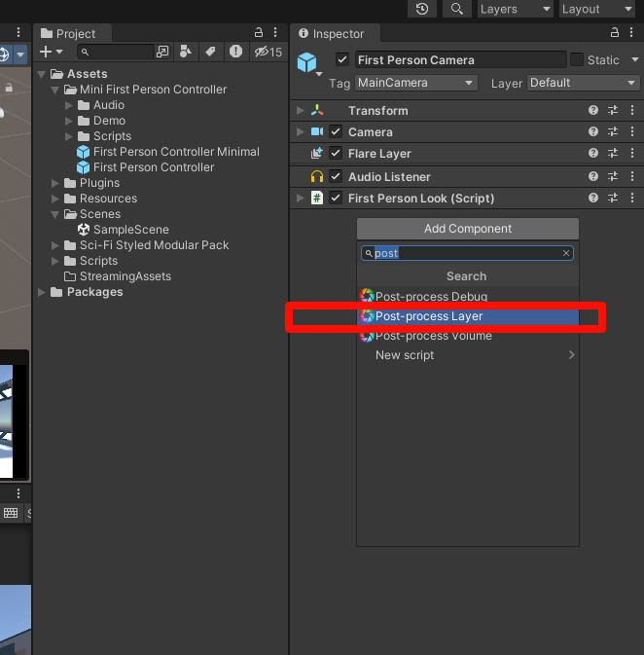
Task: Open the Static flags dropdown arrow
Action: pyautogui.click(x=635, y=59)
